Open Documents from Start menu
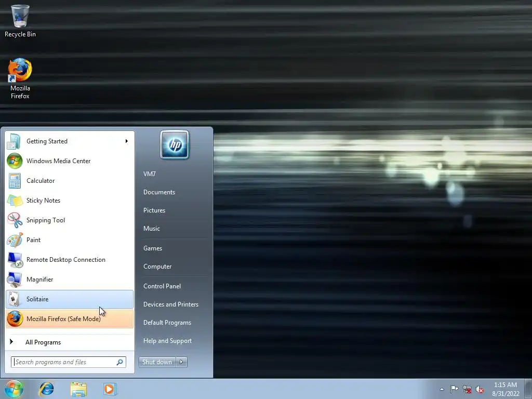 pos(159,192)
